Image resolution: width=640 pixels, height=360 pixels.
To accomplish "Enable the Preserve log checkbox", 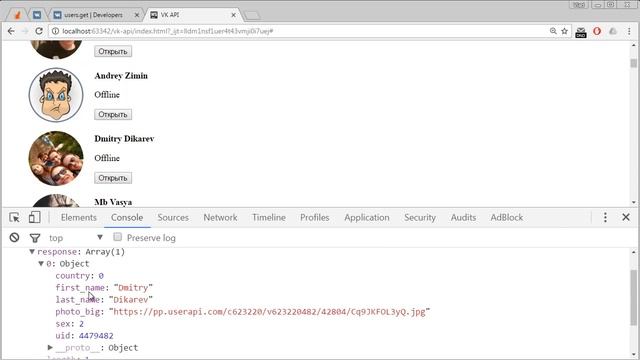I will click(118, 237).
